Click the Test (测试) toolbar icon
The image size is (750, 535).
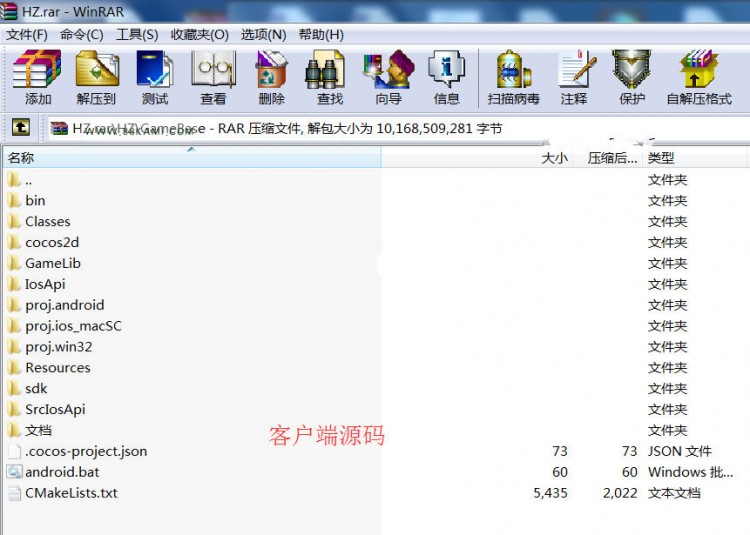[x=155, y=70]
